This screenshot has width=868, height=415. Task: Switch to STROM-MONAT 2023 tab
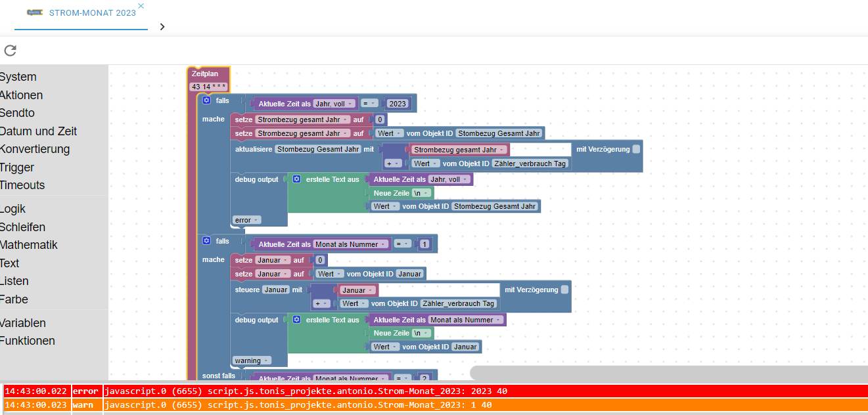click(x=81, y=13)
